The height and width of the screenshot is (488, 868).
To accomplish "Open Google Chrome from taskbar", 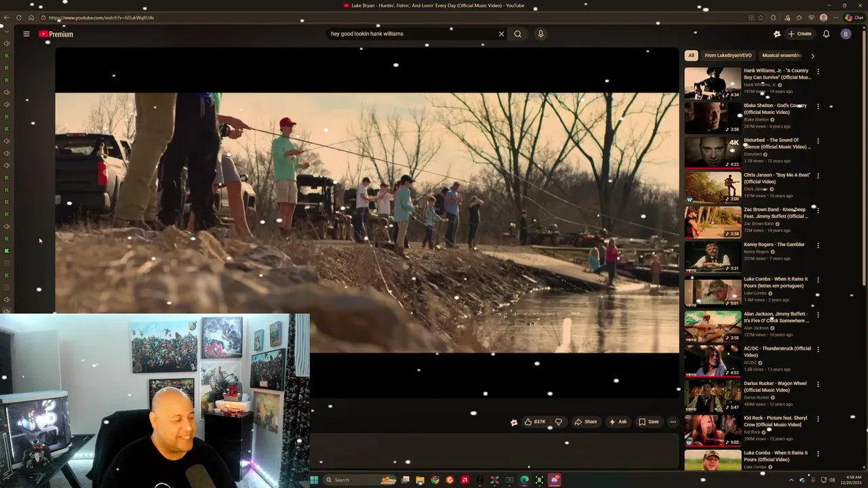I will coord(435,480).
